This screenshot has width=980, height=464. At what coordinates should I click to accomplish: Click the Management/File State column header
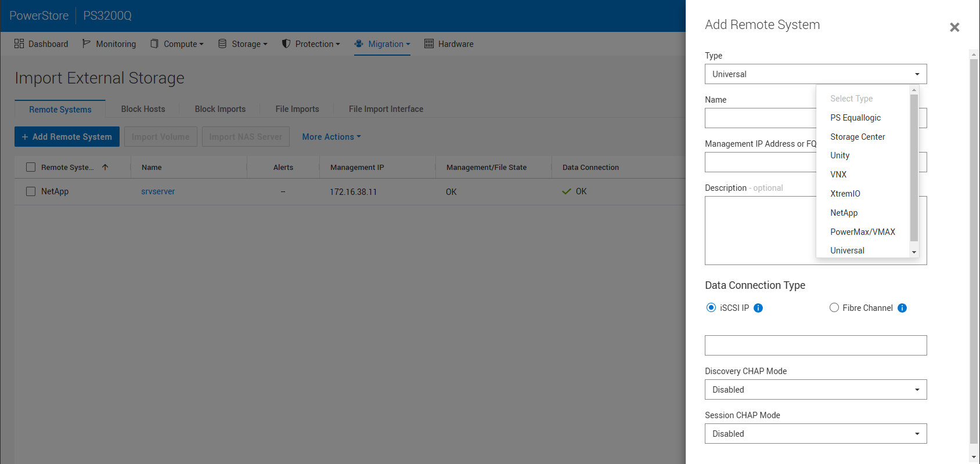[x=487, y=167]
